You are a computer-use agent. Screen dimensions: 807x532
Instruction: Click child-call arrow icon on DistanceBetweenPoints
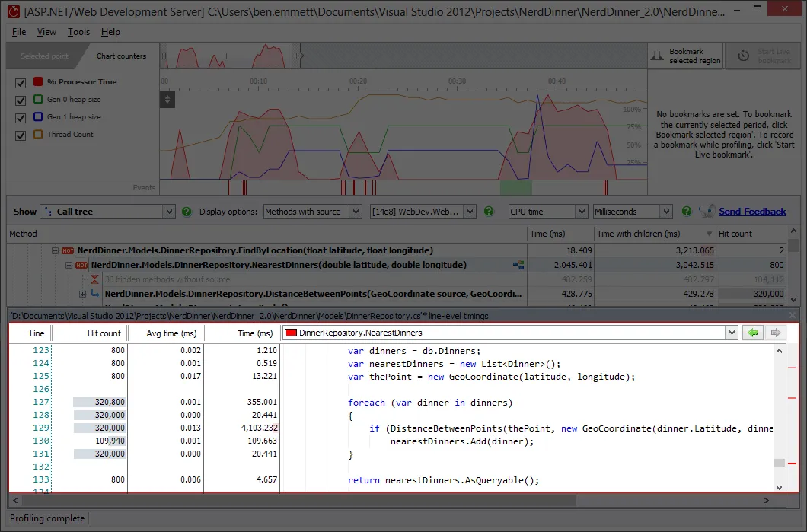pos(94,294)
